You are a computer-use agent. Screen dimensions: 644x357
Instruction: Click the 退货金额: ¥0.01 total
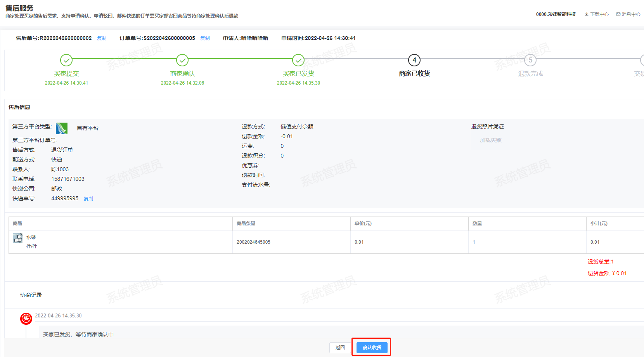tap(607, 273)
